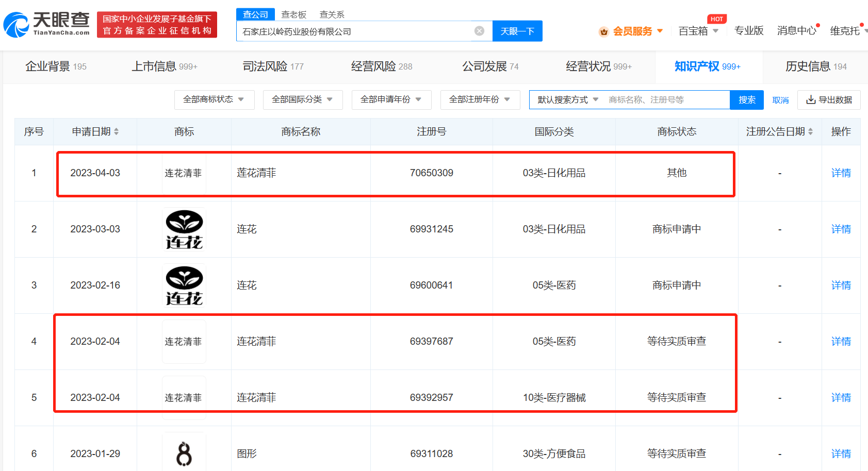
Task: Sort by application date arrows
Action: click(117, 132)
